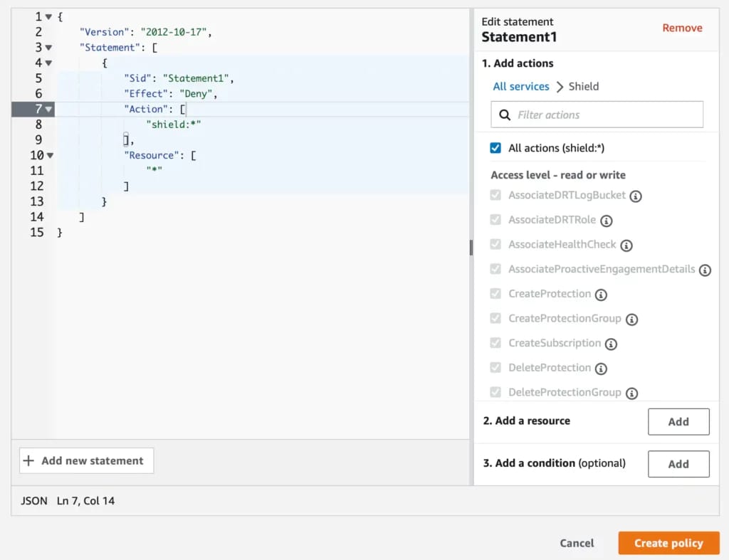729x560 pixels.
Task: Uncheck All actions (shield:*) checkbox
Action: click(x=495, y=148)
